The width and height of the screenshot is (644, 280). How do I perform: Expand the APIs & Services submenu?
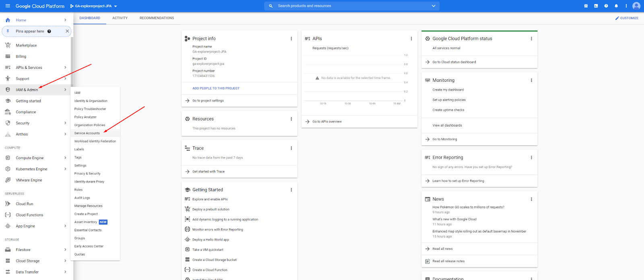pyautogui.click(x=65, y=68)
